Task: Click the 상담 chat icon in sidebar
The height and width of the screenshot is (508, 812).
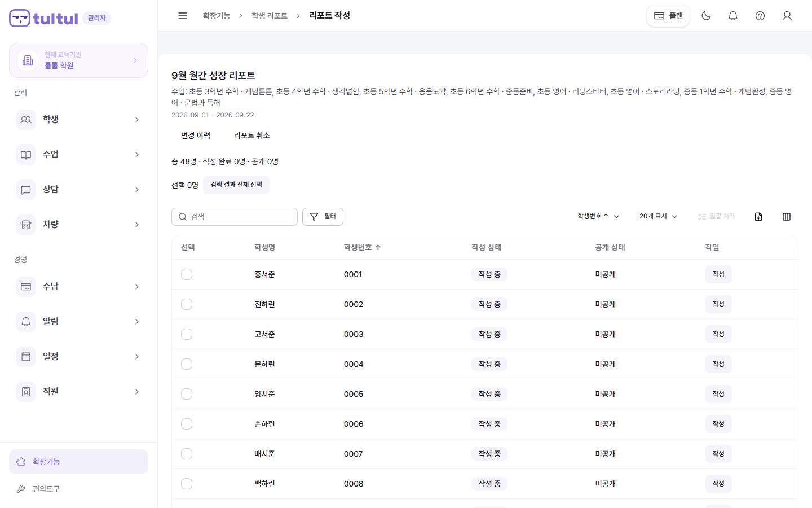Action: click(x=26, y=190)
